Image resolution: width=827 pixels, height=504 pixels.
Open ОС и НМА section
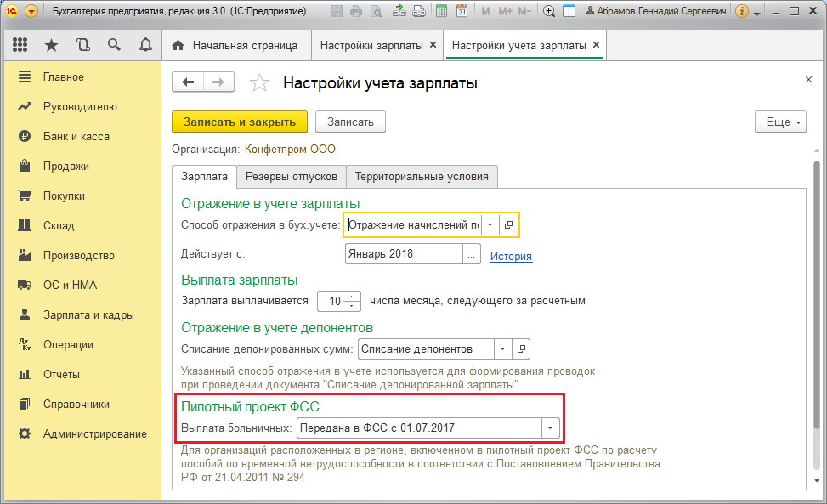(x=82, y=286)
